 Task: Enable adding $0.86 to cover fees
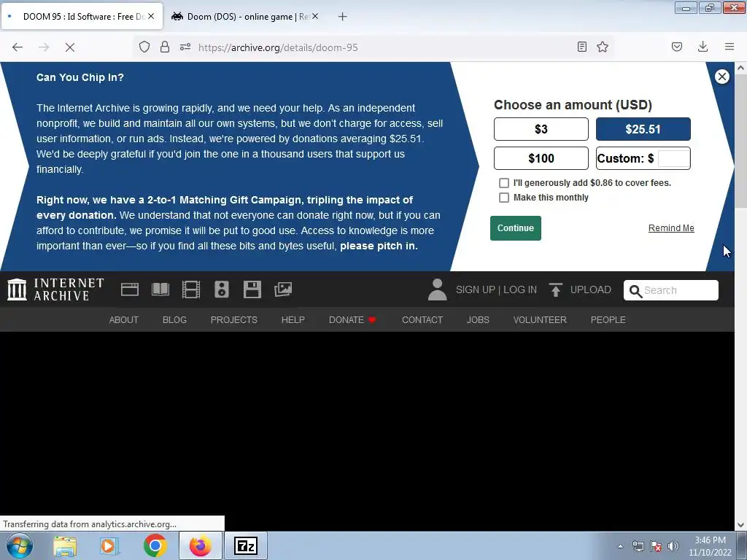coord(504,183)
